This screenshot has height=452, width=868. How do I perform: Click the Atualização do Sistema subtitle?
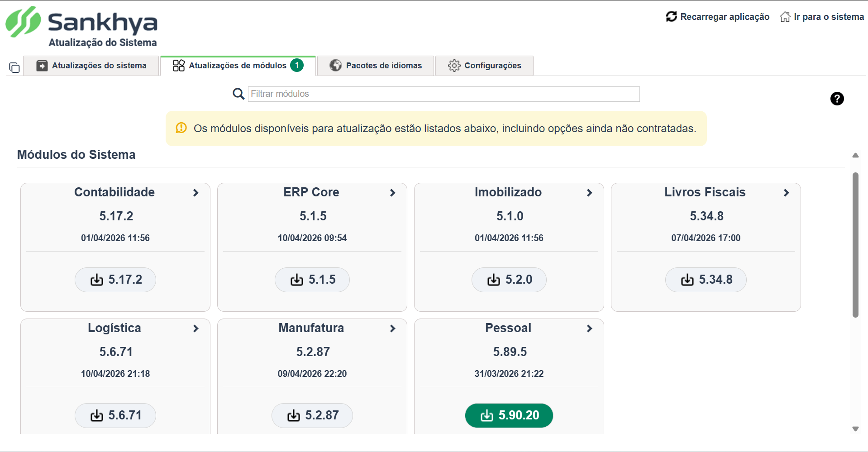(x=103, y=43)
